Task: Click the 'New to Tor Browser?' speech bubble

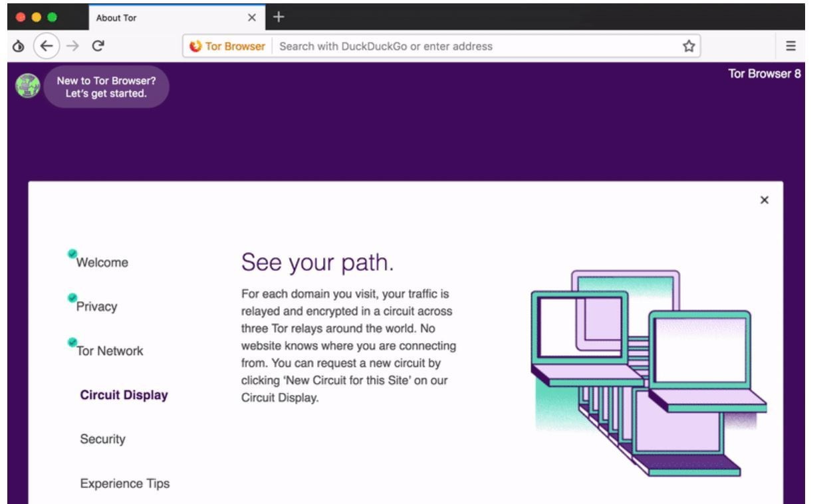Action: [x=106, y=86]
